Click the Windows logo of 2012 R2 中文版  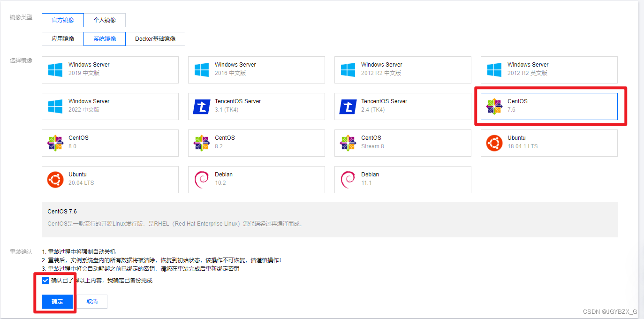[x=348, y=70]
